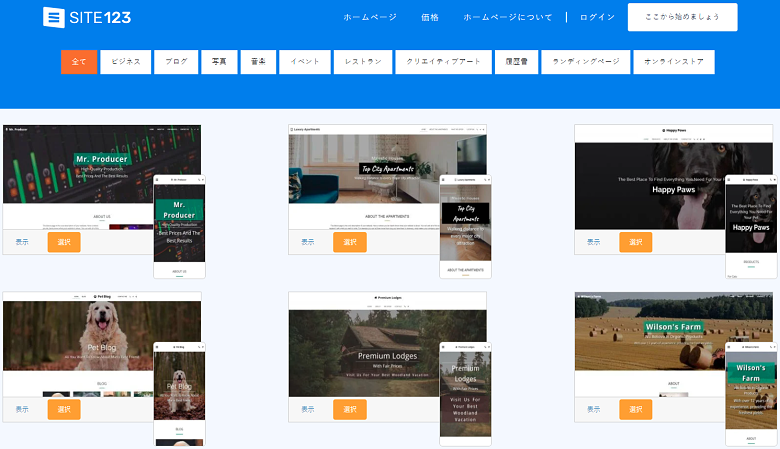This screenshot has width=780, height=449.
Task: Click 選択 for Pet Blog template
Action: click(x=64, y=410)
